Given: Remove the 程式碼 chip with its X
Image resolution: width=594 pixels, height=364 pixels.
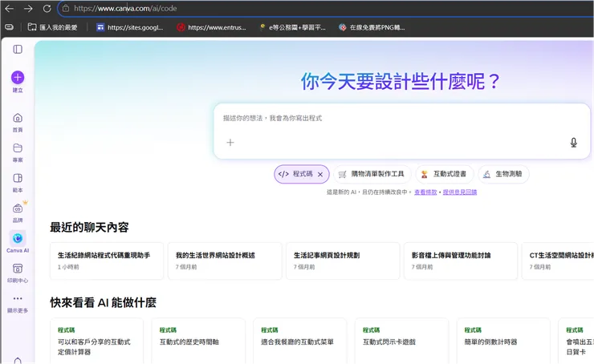Looking at the screenshot, I should pos(320,175).
